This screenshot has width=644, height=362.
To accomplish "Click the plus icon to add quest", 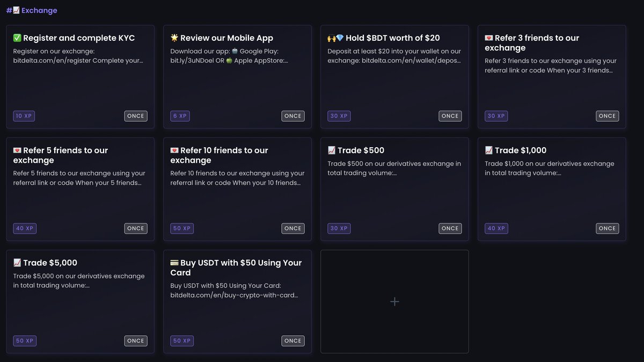I will pyautogui.click(x=394, y=302).
